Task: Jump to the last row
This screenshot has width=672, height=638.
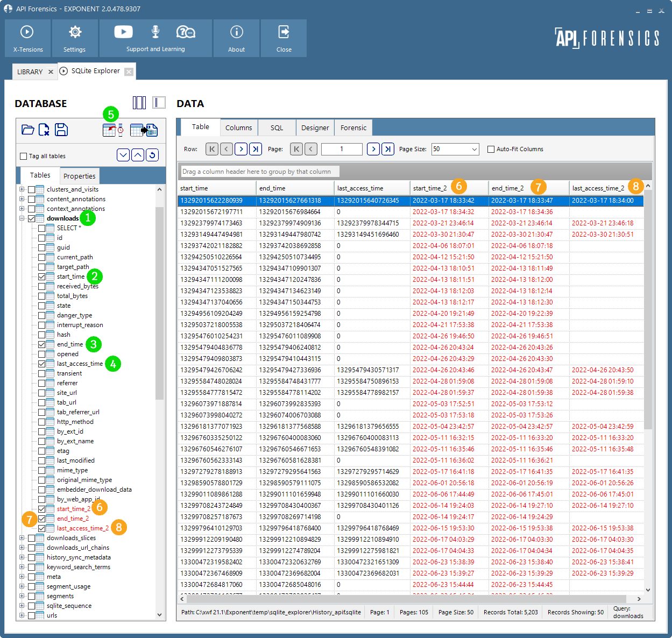Action: pos(256,149)
